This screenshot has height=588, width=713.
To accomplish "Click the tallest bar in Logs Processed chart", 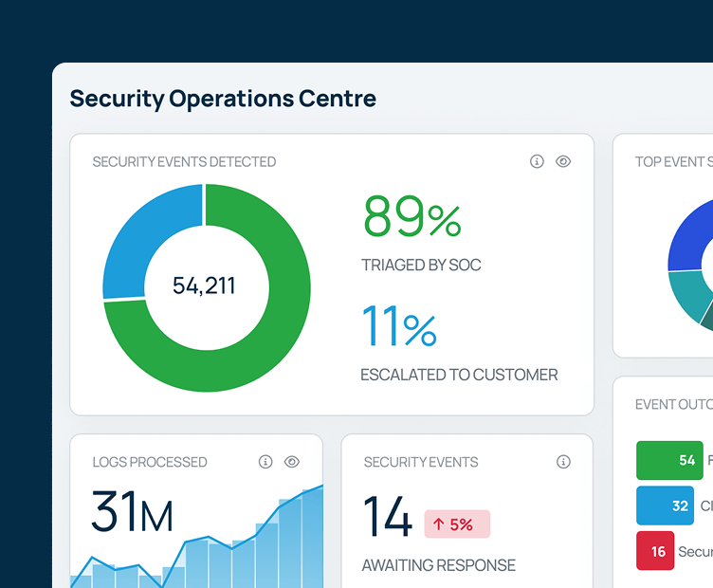I will (314, 541).
